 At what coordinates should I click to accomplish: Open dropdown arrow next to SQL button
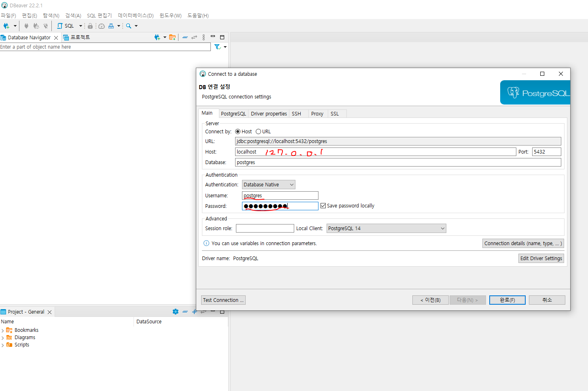(x=81, y=26)
